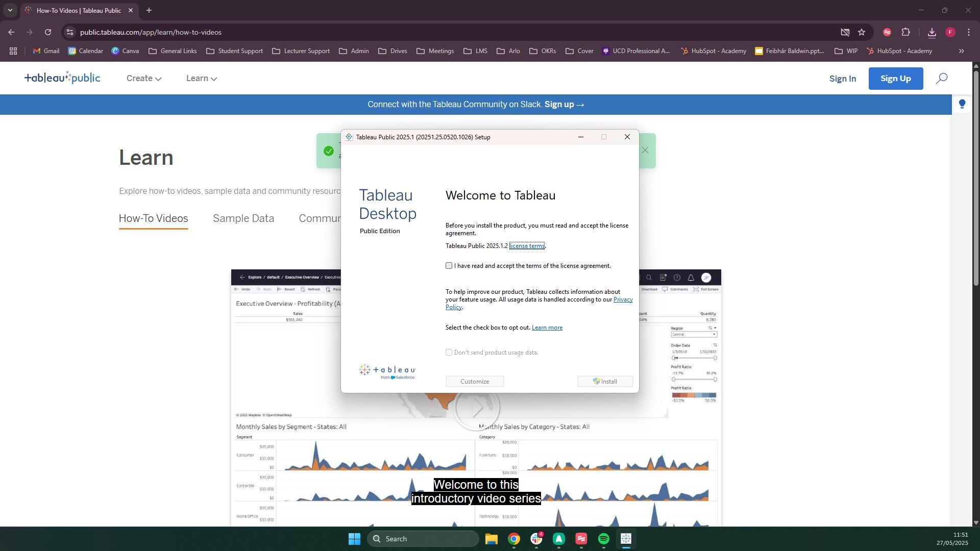Open the Student Support bookmark folder
Viewport: 980px width, 551px height.
tap(234, 51)
